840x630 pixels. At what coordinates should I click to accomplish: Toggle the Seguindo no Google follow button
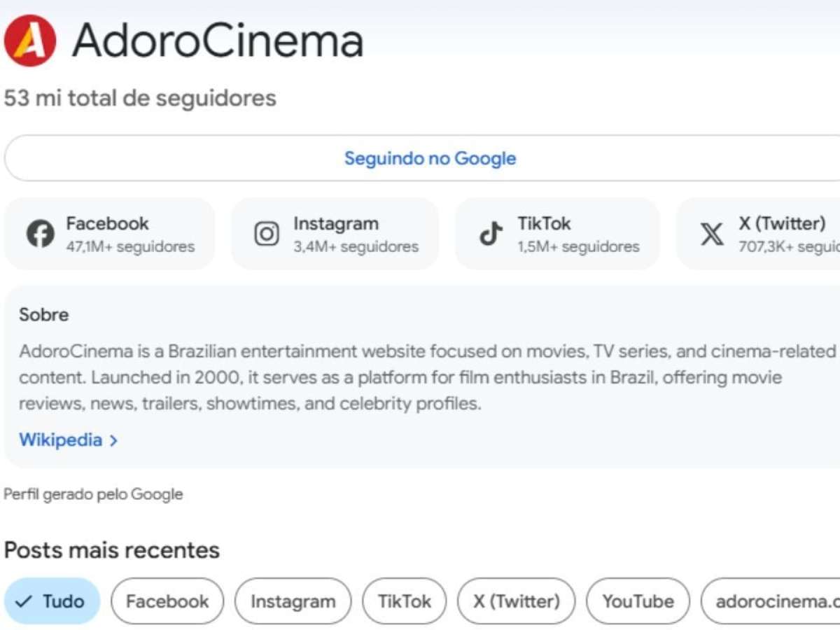[429, 158]
